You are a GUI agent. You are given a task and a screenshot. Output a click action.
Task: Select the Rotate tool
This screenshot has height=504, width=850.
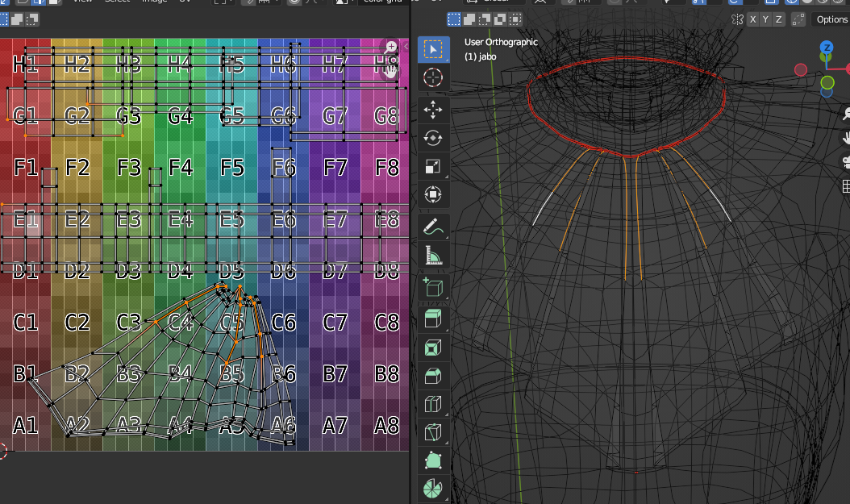pos(433,138)
